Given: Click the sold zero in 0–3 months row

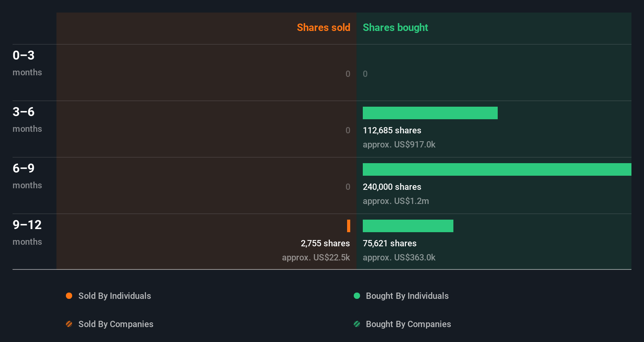Looking at the screenshot, I should pos(348,74).
